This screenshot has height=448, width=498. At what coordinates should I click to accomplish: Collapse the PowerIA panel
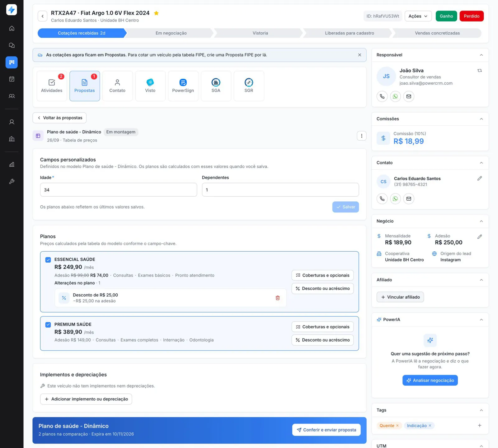pyautogui.click(x=481, y=320)
